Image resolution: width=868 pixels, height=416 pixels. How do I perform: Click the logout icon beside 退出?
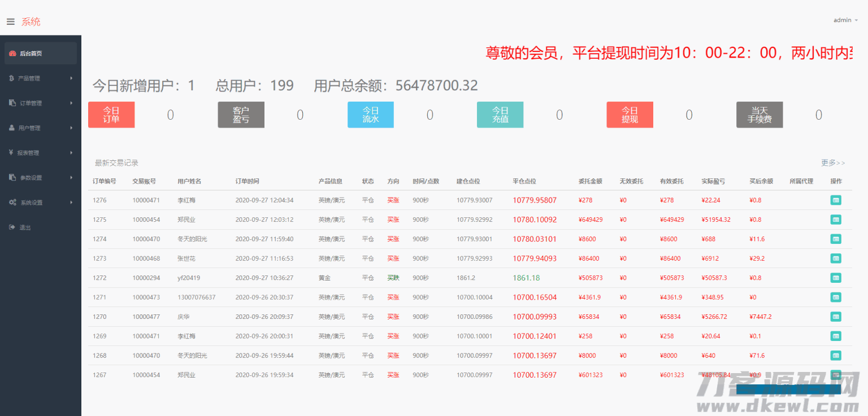[12, 227]
